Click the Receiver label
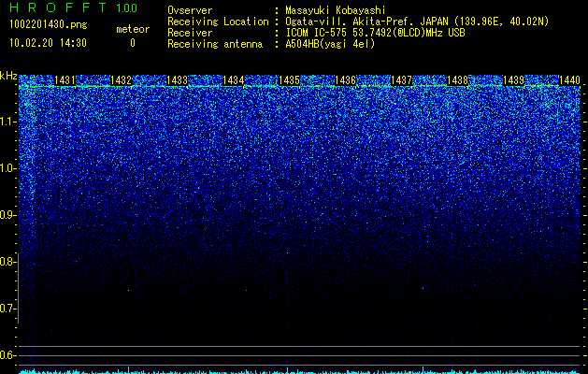This screenshot has height=374, width=588. [190, 33]
